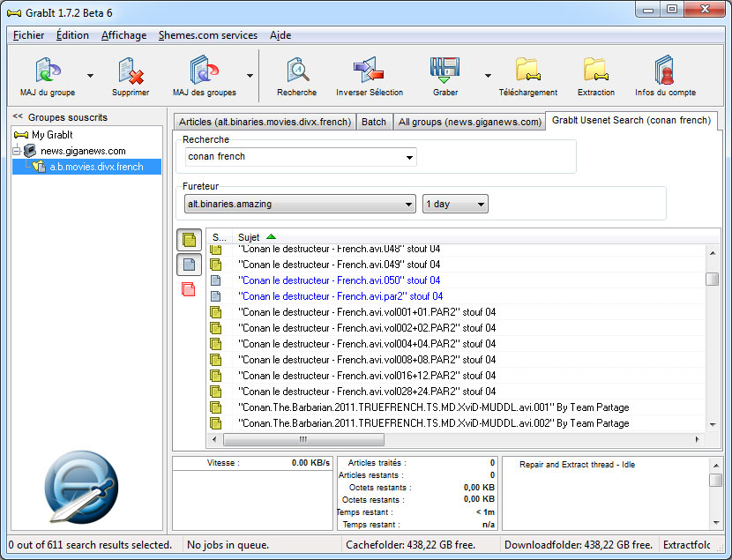Switch to the All groups tab
The width and height of the screenshot is (732, 560).
tap(470, 122)
